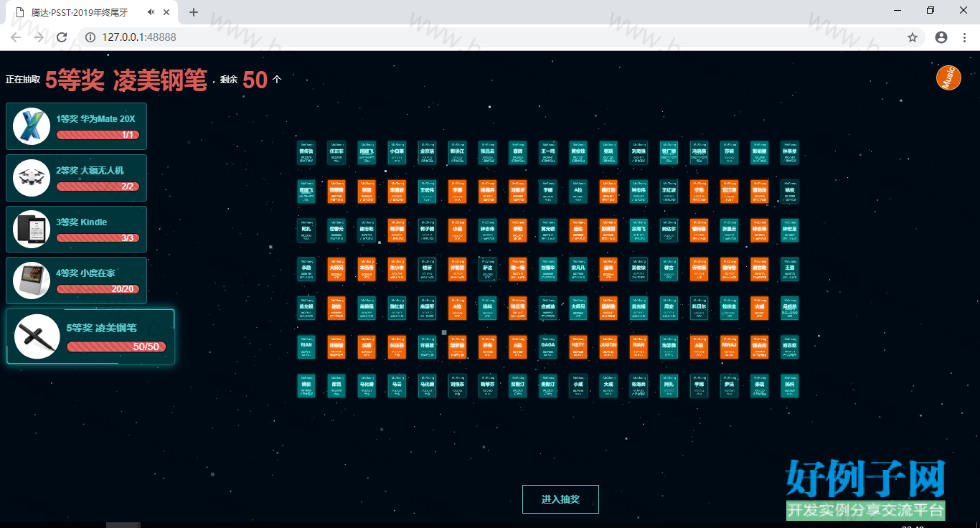This screenshot has height=528, width=980.
Task: Select the 梁凡凡 name card
Action: point(579,269)
